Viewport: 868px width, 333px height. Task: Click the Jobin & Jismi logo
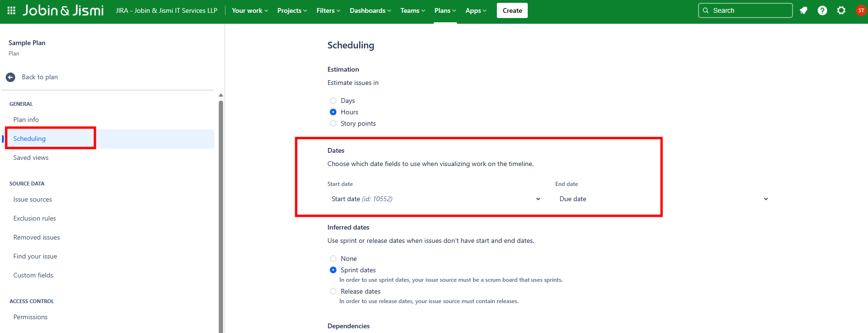63,10
